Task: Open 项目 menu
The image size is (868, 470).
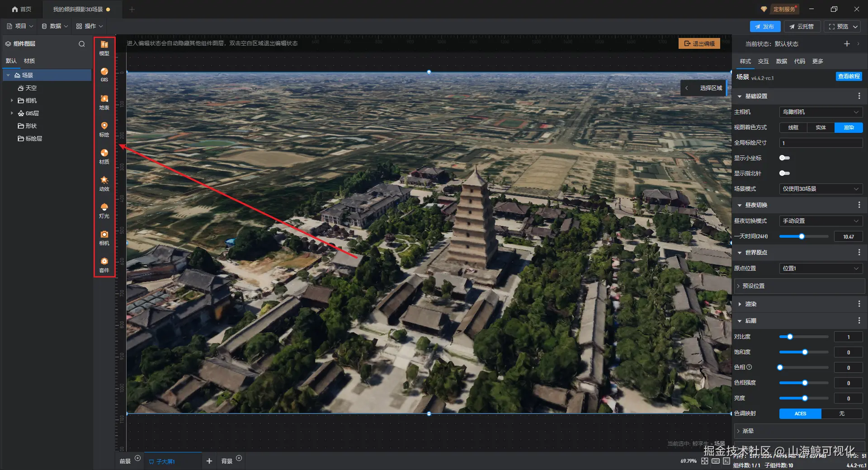Action: click(x=20, y=26)
